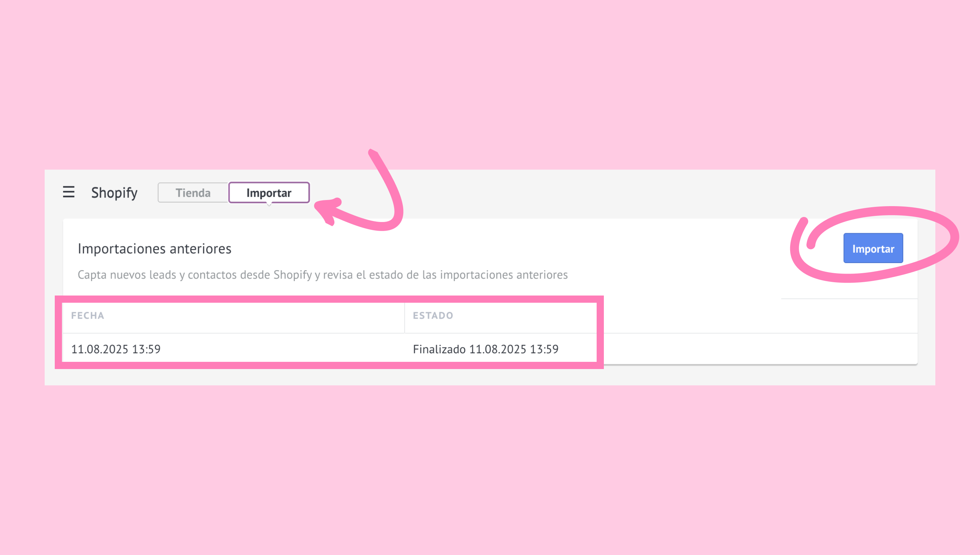Select the Importar tab

pos(269,193)
